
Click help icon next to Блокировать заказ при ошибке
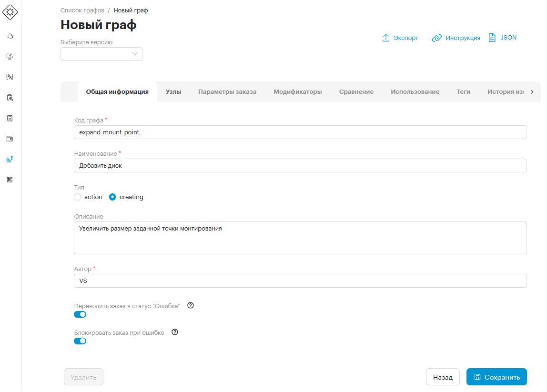tap(175, 332)
